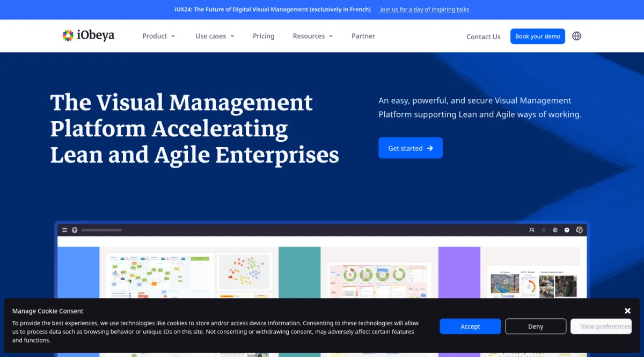Image resolution: width=644 pixels, height=357 pixels.
Task: Open the language globe selector
Action: (576, 36)
